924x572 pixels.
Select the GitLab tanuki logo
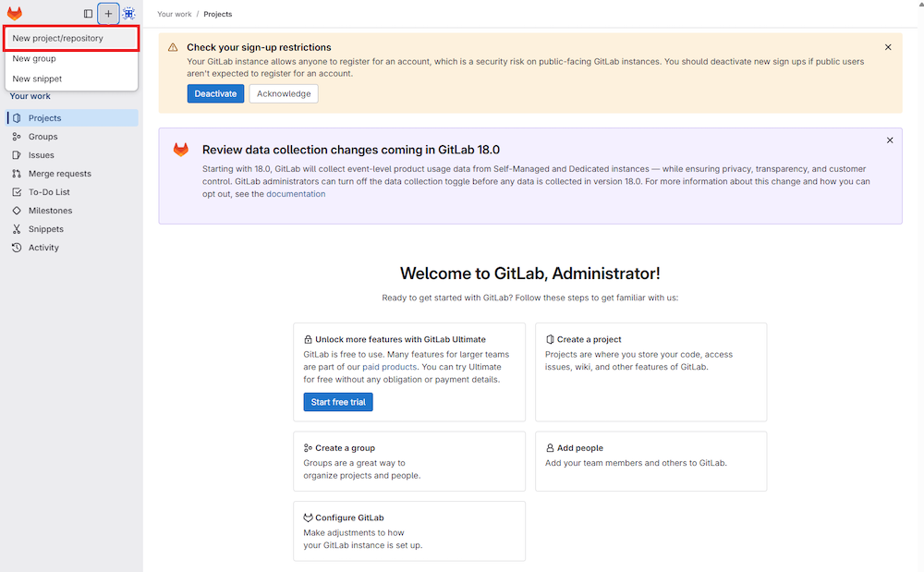click(x=13, y=13)
